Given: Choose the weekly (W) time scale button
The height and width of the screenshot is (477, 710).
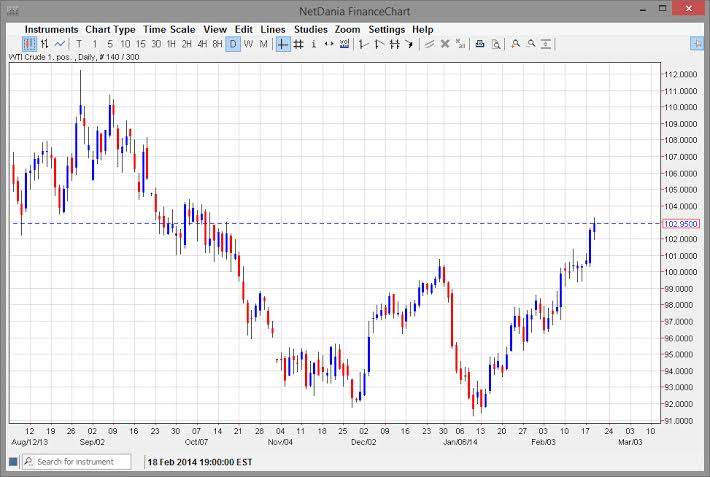Looking at the screenshot, I should tap(248, 44).
